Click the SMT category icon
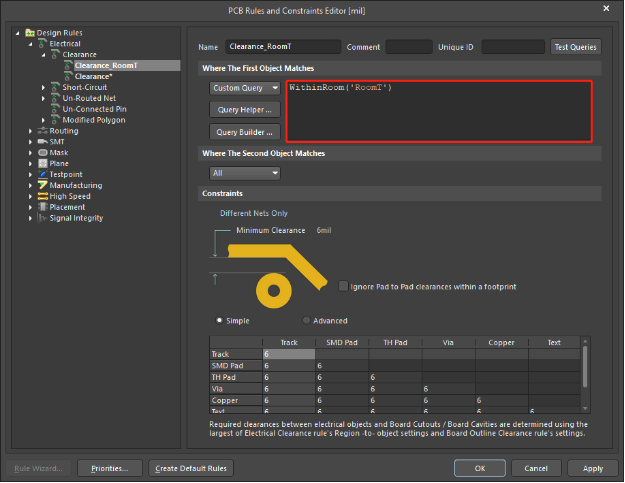 click(x=43, y=141)
